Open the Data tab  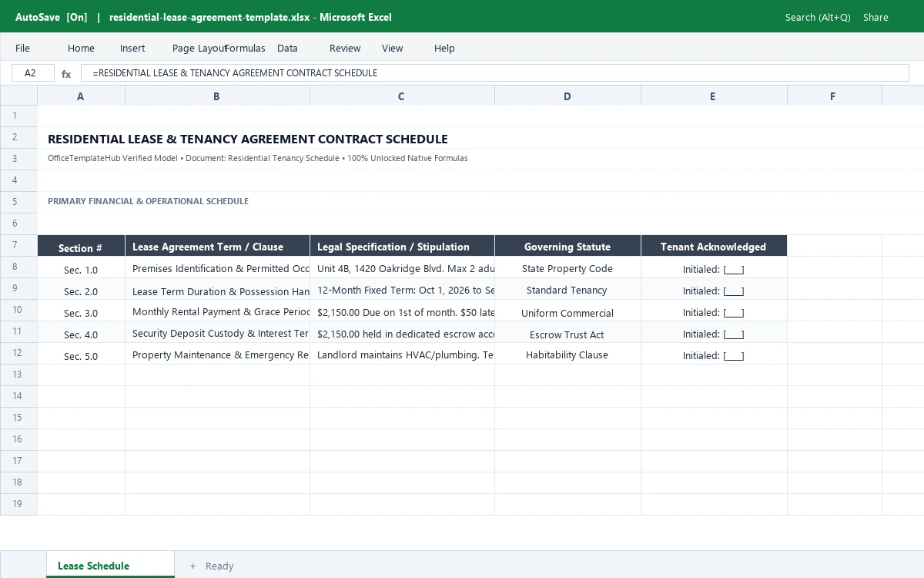(287, 48)
